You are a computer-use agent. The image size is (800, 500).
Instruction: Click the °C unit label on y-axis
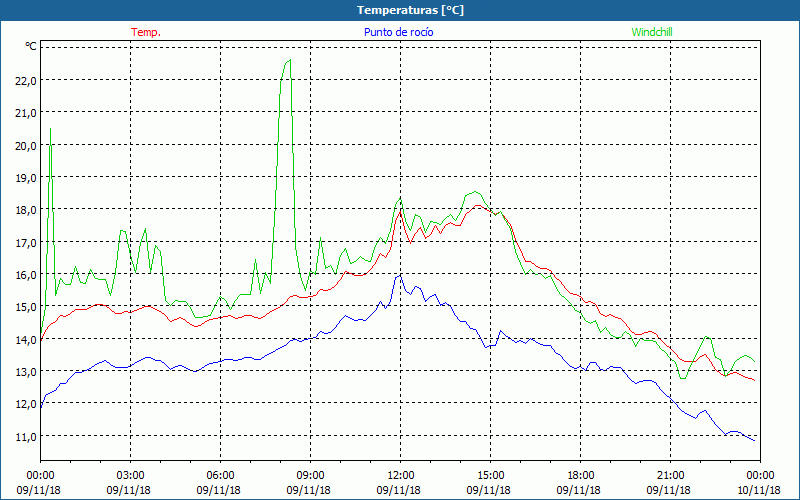point(31,46)
